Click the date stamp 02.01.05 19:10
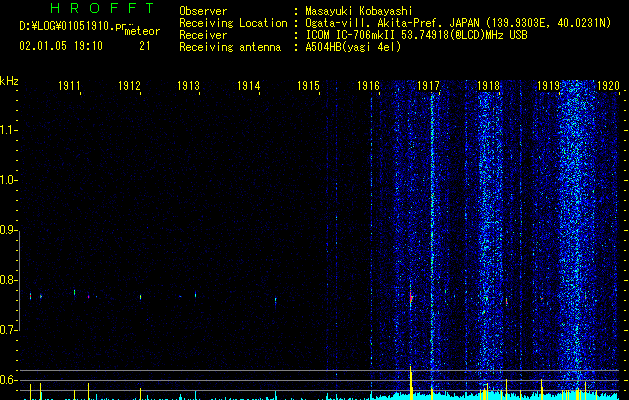The width and height of the screenshot is (629, 400). (61, 46)
